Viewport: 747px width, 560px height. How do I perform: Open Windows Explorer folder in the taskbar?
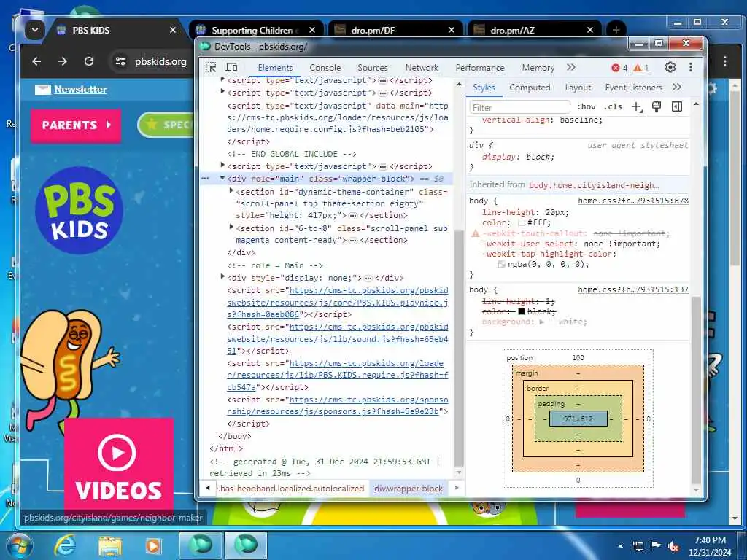click(110, 545)
